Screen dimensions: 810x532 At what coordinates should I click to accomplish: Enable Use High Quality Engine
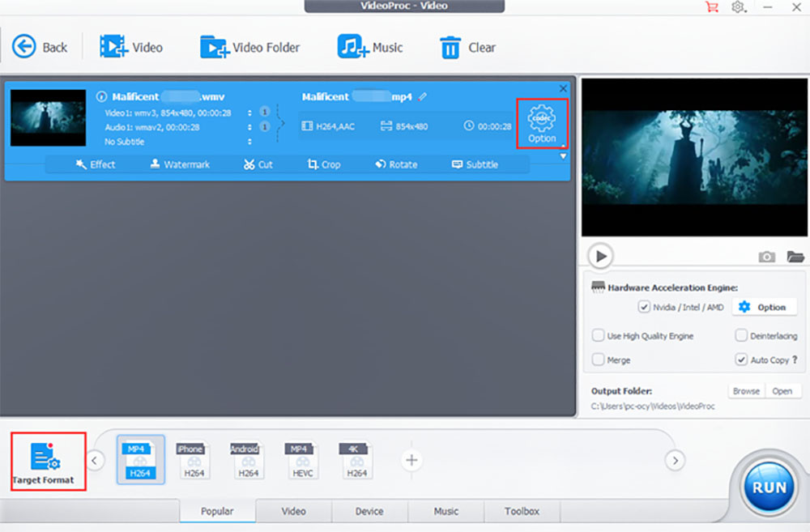point(599,336)
